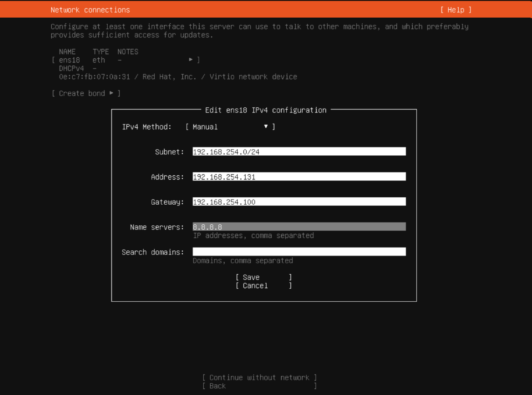The height and width of the screenshot is (395, 532).
Task: Click the Network connections header title
Action: [x=90, y=10]
